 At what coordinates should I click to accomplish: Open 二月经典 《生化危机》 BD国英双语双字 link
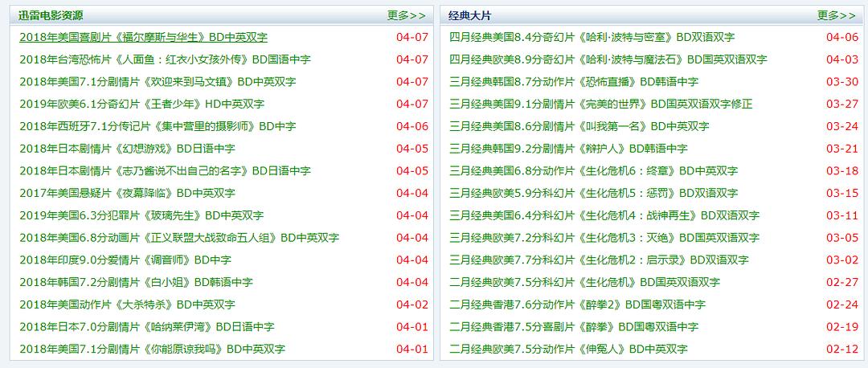point(584,282)
